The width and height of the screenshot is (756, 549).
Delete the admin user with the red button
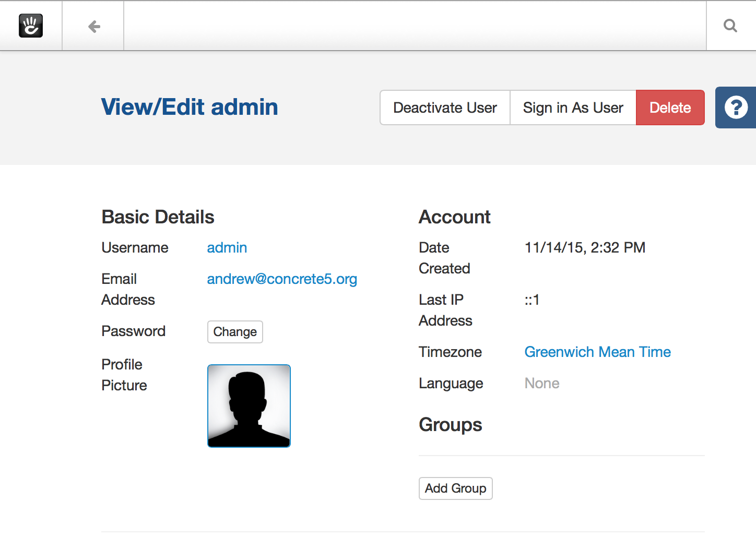[670, 108]
